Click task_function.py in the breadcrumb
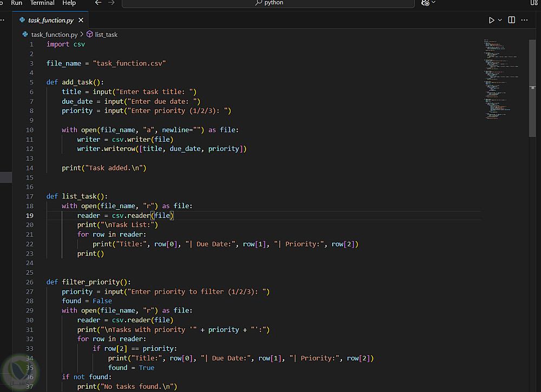Image resolution: width=541 pixels, height=392 pixels. pyautogui.click(x=54, y=35)
